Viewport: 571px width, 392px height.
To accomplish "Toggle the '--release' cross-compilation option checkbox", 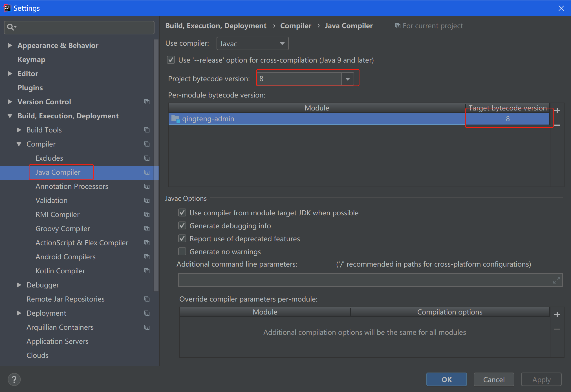I will [171, 60].
